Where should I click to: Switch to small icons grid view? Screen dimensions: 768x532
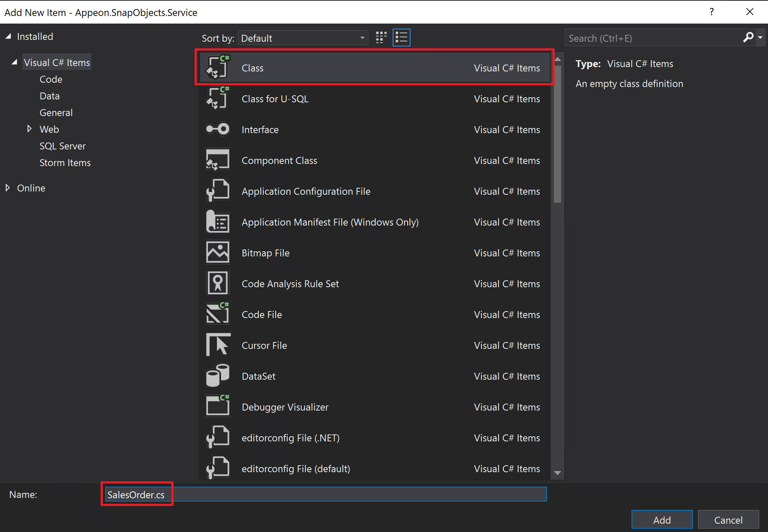point(381,38)
